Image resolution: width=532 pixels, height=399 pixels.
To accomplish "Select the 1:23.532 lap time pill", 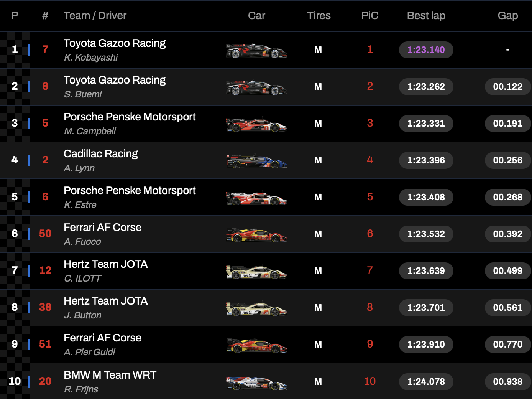I will click(x=426, y=234).
